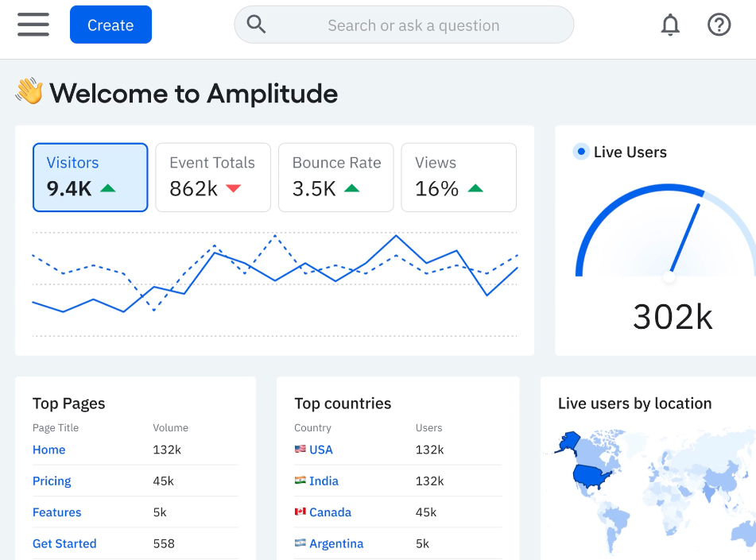The image size is (756, 560).
Task: Click the India flag icon
Action: (x=300, y=480)
